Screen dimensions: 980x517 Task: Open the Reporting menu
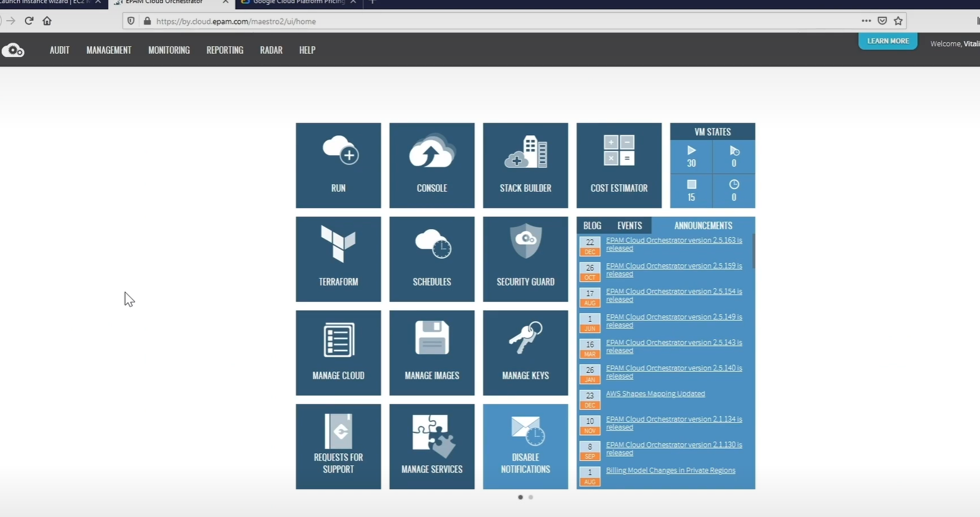(x=225, y=50)
